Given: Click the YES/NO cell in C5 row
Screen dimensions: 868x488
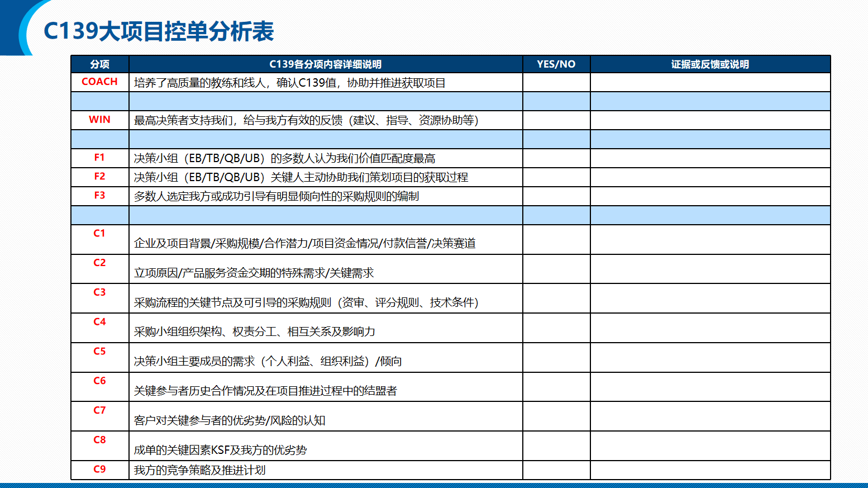Looking at the screenshot, I should point(556,358).
